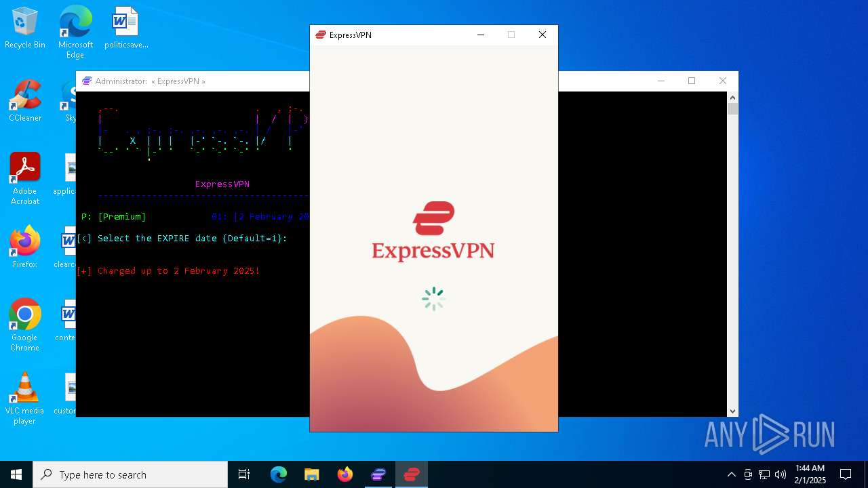Image resolution: width=868 pixels, height=488 pixels.
Task: Close the ExpressVPN window
Action: click(x=542, y=35)
